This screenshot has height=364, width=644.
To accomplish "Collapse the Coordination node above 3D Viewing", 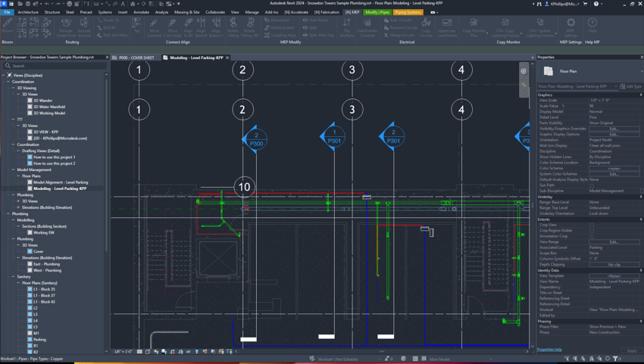I will coord(8,82).
